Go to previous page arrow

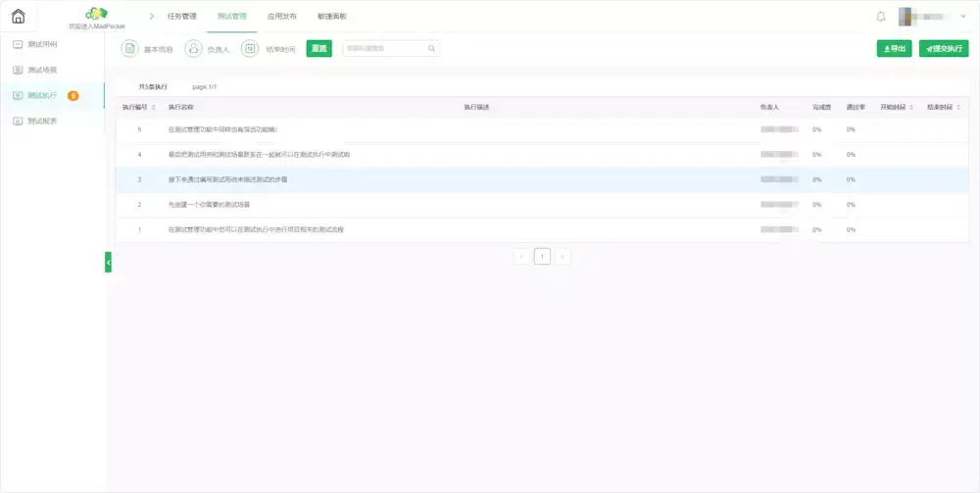[522, 256]
